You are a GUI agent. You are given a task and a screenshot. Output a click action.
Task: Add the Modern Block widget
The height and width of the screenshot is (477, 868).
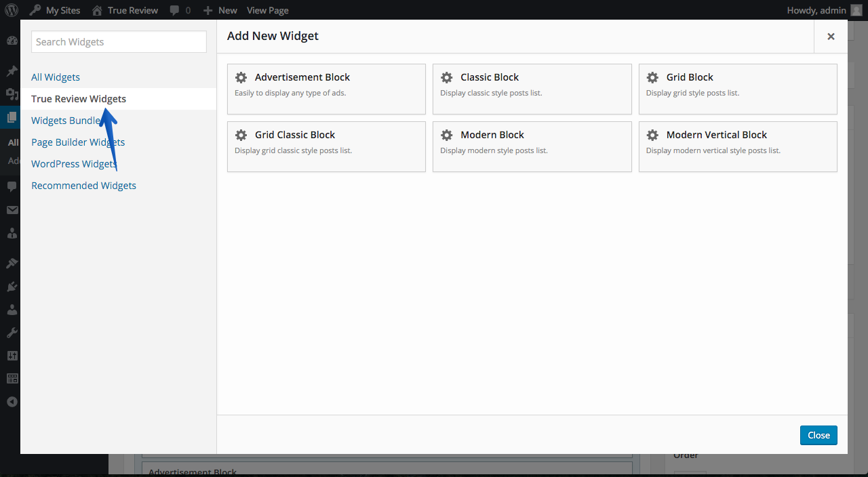tap(532, 146)
